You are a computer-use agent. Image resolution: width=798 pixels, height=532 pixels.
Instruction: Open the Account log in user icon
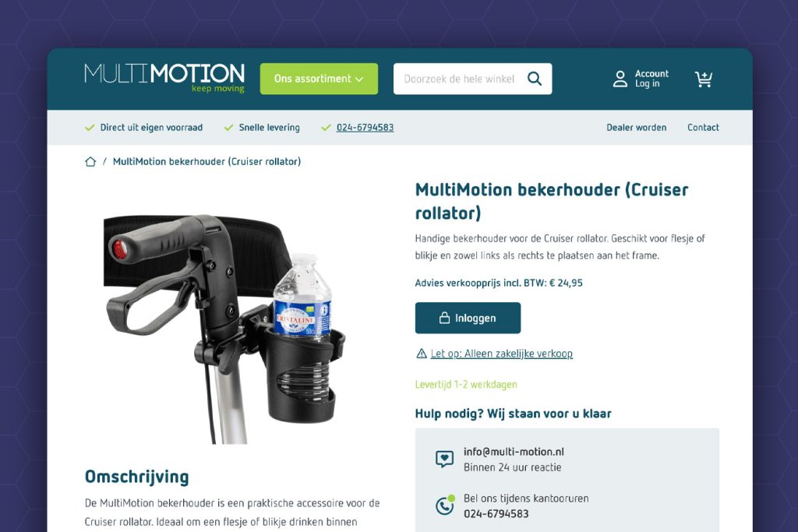(x=620, y=79)
